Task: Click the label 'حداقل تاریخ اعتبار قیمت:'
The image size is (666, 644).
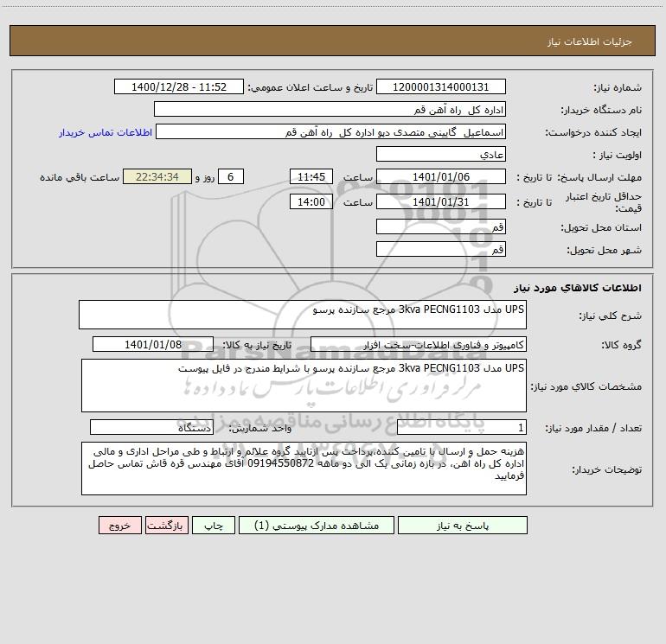Action: click(x=603, y=202)
